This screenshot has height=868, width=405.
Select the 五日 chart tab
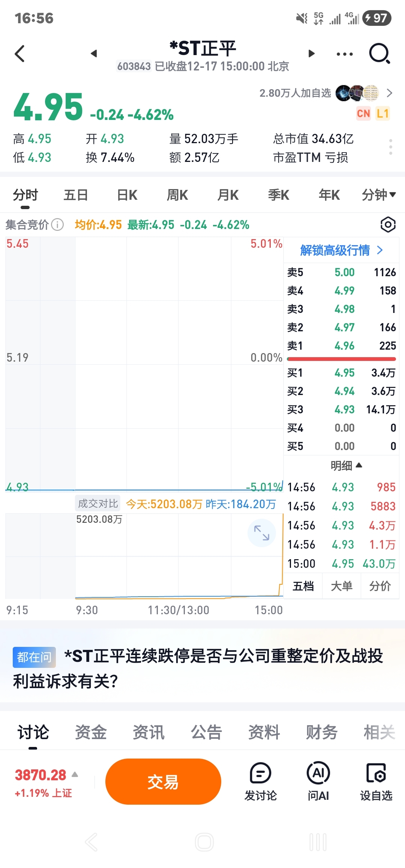coord(76,195)
